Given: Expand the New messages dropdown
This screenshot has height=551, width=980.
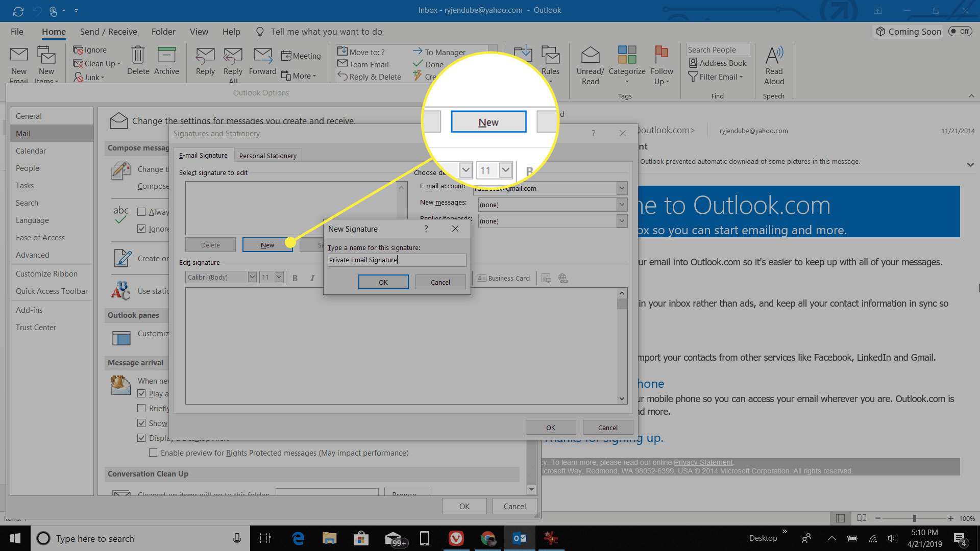Looking at the screenshot, I should coord(620,204).
